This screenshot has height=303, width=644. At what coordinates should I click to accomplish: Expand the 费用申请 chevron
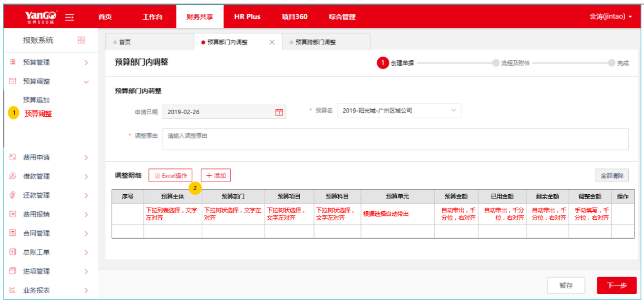click(86, 158)
